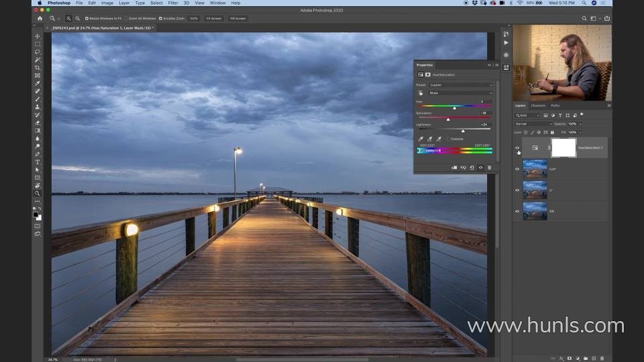644x362 pixels.
Task: Select the Brush tool
Action: 38,99
